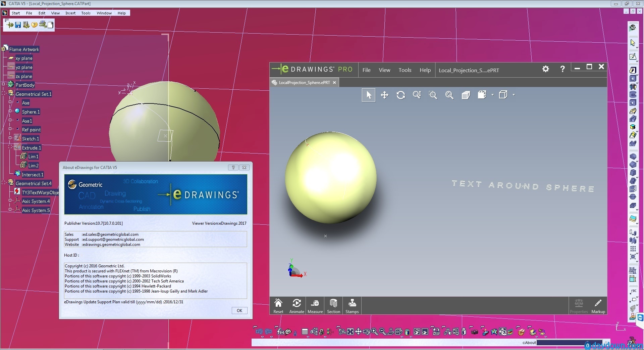Collapse the Geometrical Set.1 node
The height and width of the screenshot is (350, 644).
[x=4, y=93]
